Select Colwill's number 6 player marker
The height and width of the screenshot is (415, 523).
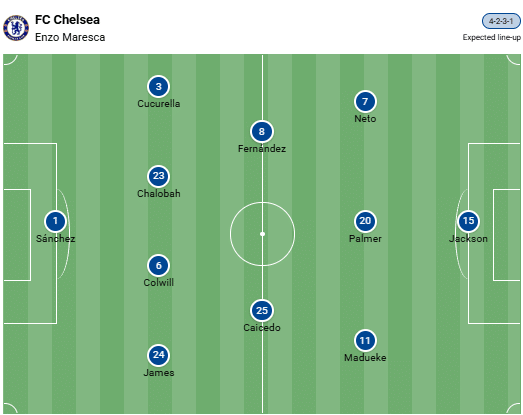click(x=158, y=266)
